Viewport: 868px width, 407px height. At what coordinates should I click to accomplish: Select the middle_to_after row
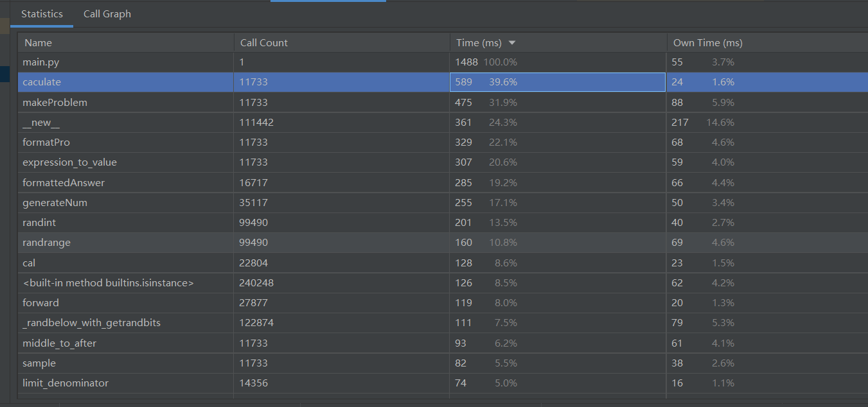point(59,343)
